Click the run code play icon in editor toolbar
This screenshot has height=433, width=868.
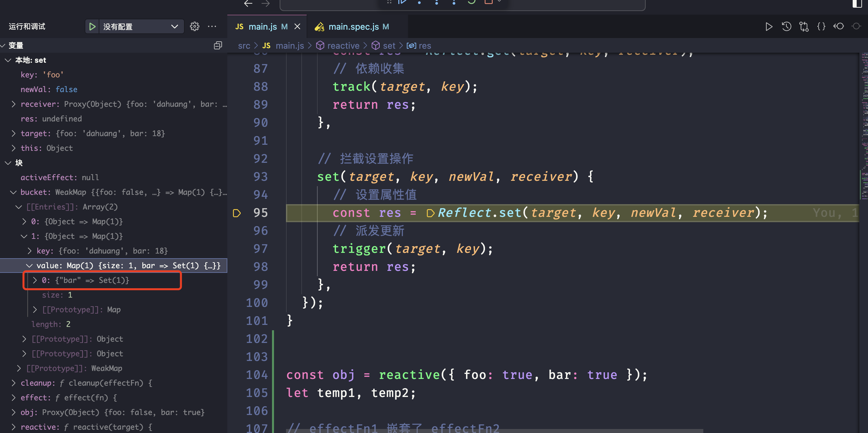pos(769,26)
